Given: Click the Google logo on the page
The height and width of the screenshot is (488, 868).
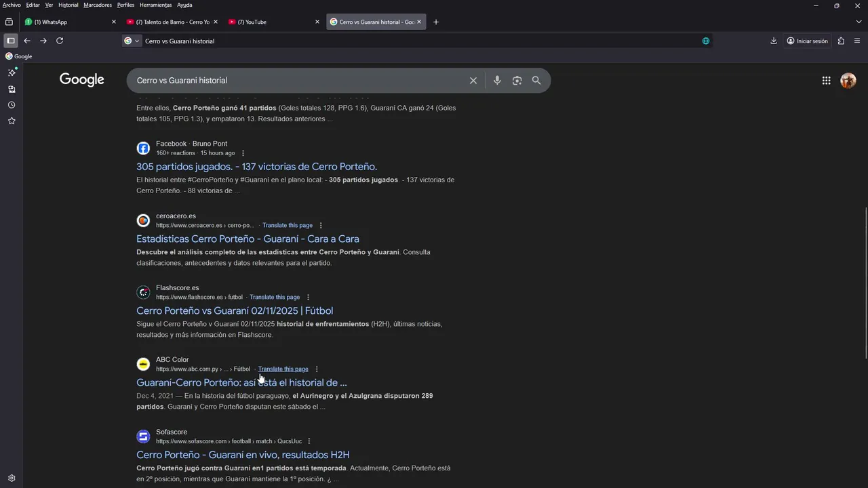Looking at the screenshot, I should click(x=82, y=80).
